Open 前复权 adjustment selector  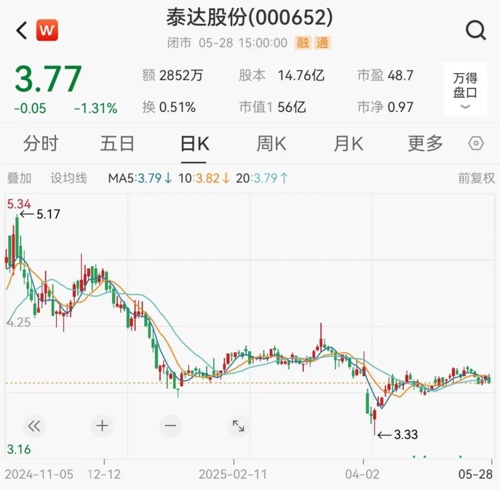(x=476, y=178)
